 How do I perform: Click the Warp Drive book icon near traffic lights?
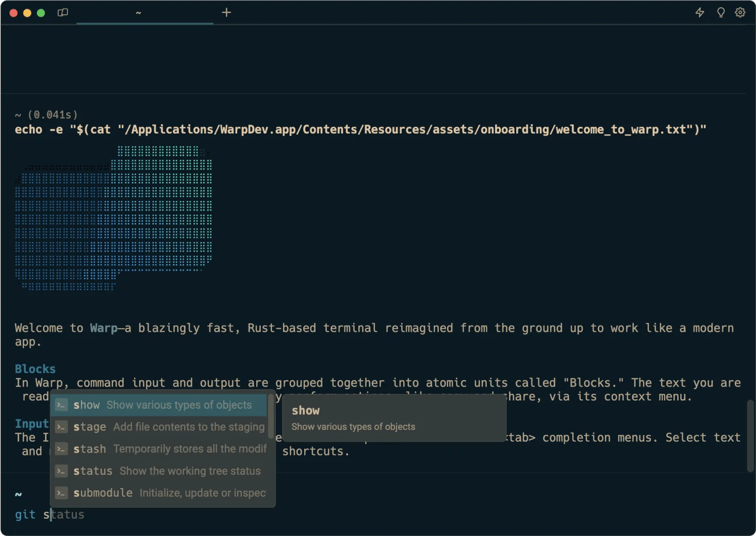point(62,12)
